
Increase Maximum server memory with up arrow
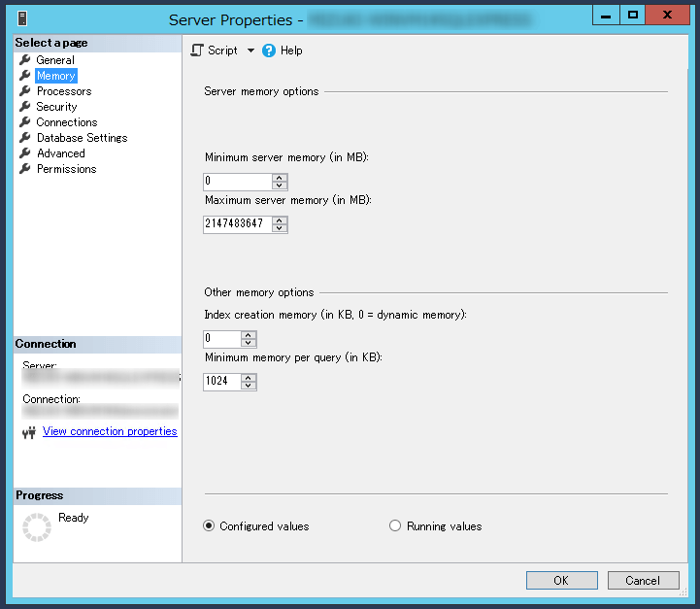280,220
